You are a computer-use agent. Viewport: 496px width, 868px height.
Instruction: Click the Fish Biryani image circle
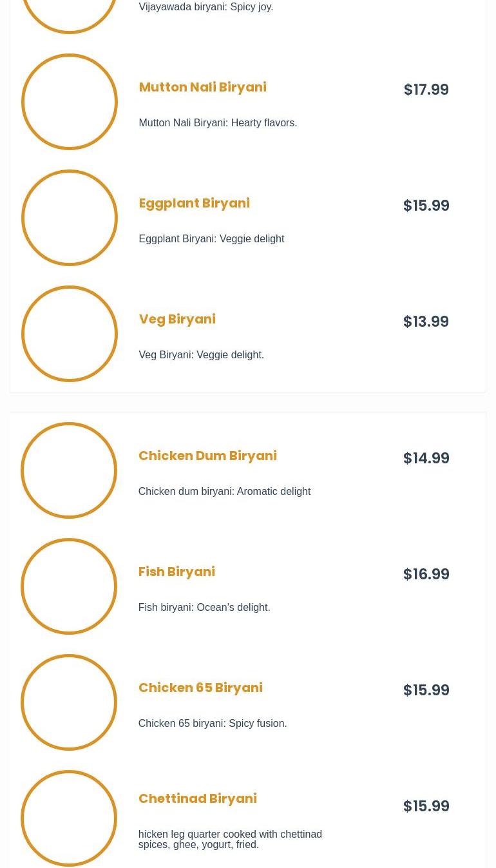(x=69, y=586)
